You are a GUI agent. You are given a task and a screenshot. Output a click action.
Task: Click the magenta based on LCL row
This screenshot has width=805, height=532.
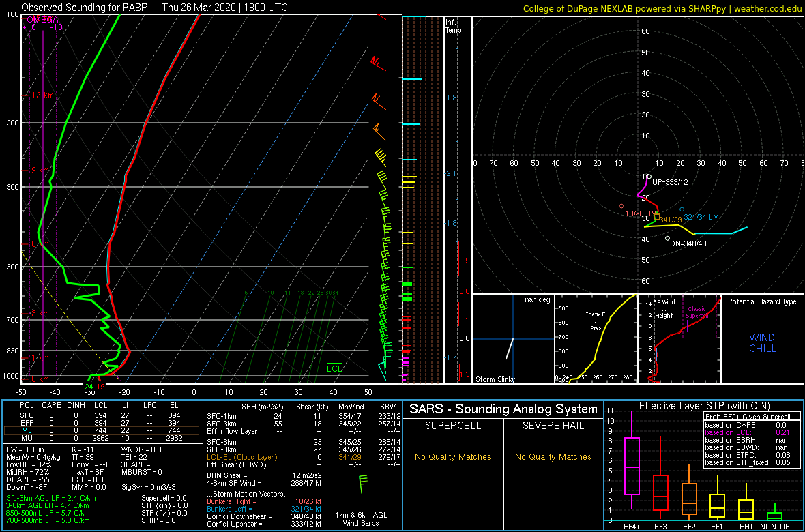tap(748, 432)
